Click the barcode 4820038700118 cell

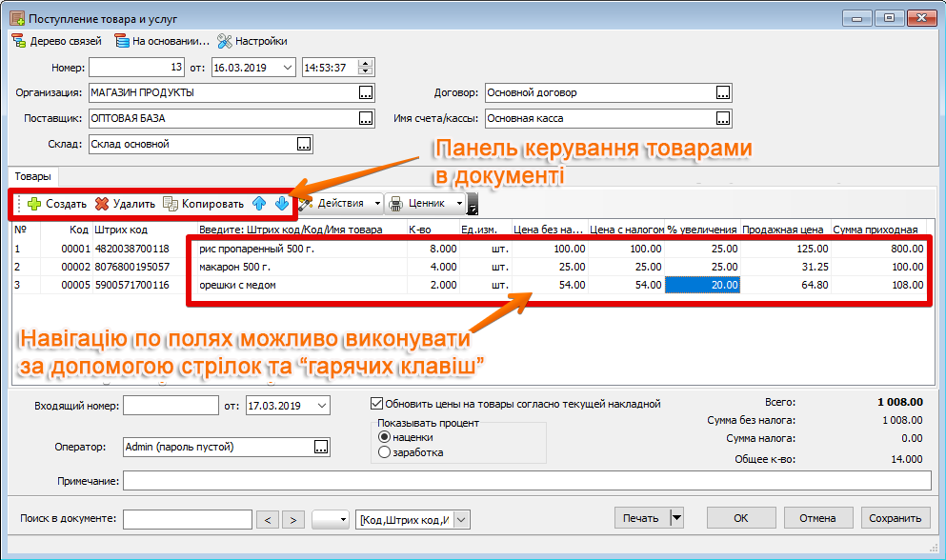click(145, 249)
